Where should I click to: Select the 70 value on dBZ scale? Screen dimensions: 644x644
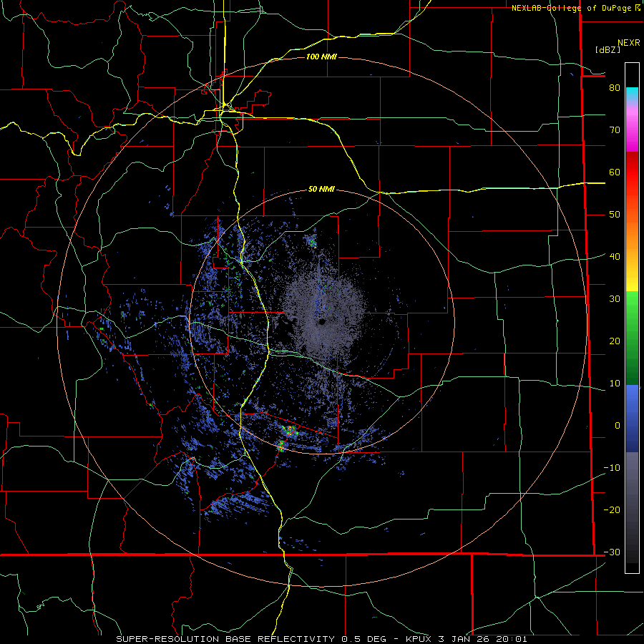pos(615,130)
